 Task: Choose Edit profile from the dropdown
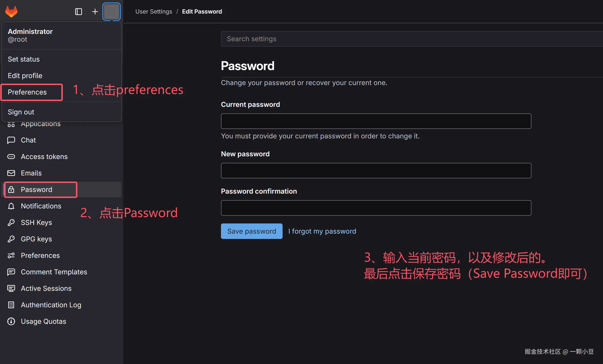click(25, 76)
